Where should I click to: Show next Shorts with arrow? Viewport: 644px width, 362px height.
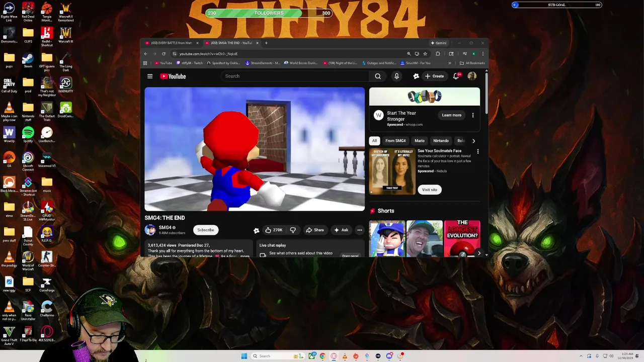coord(479,253)
